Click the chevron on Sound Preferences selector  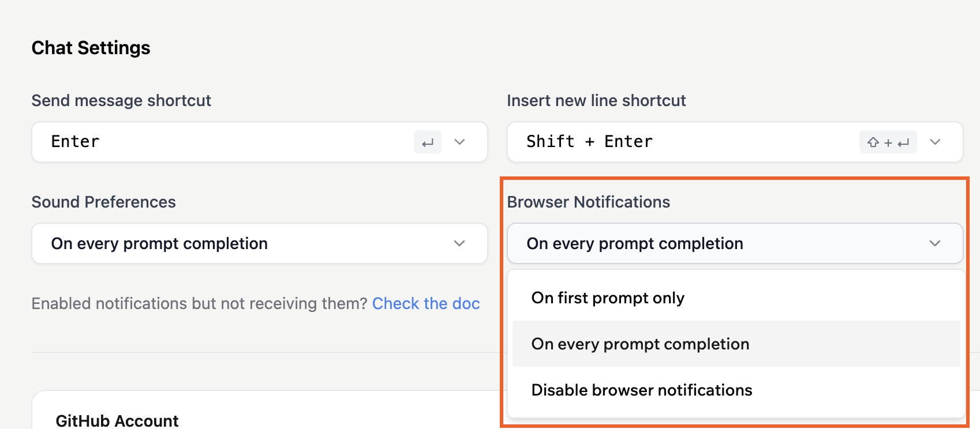pos(459,243)
